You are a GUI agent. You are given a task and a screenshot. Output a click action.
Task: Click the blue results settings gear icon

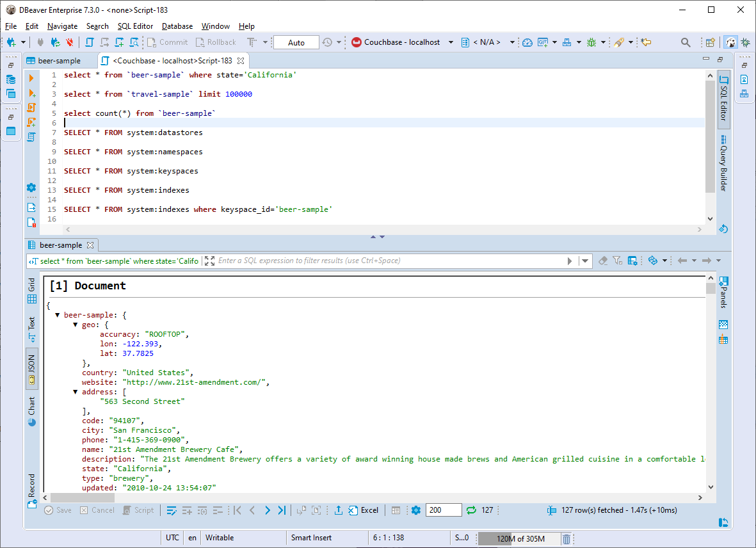416,510
